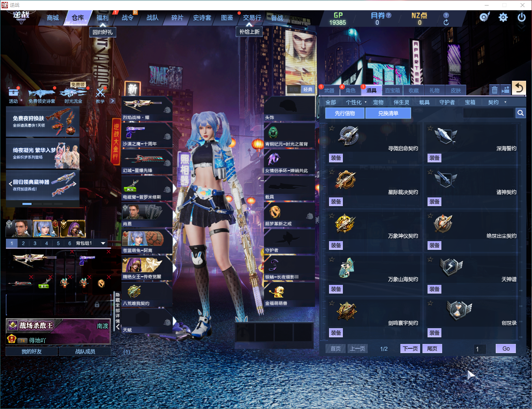The image size is (532, 409).
Task: Open the 活动 events icon
Action: click(13, 95)
